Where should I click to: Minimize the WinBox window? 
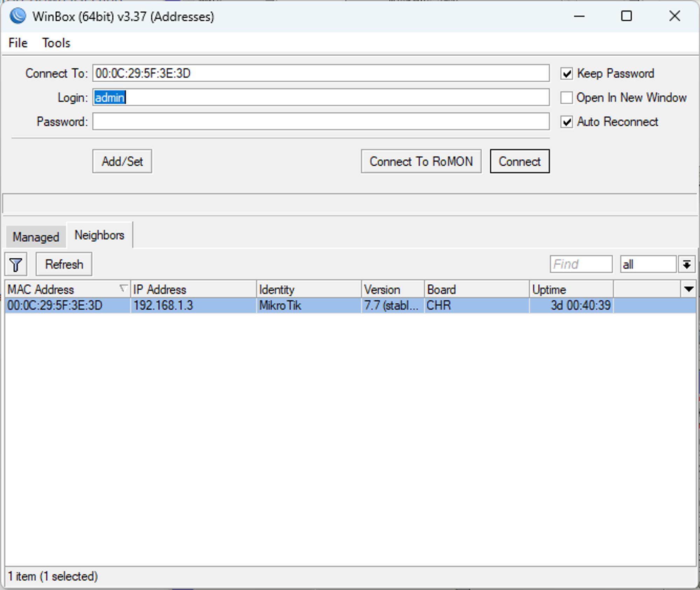(579, 16)
